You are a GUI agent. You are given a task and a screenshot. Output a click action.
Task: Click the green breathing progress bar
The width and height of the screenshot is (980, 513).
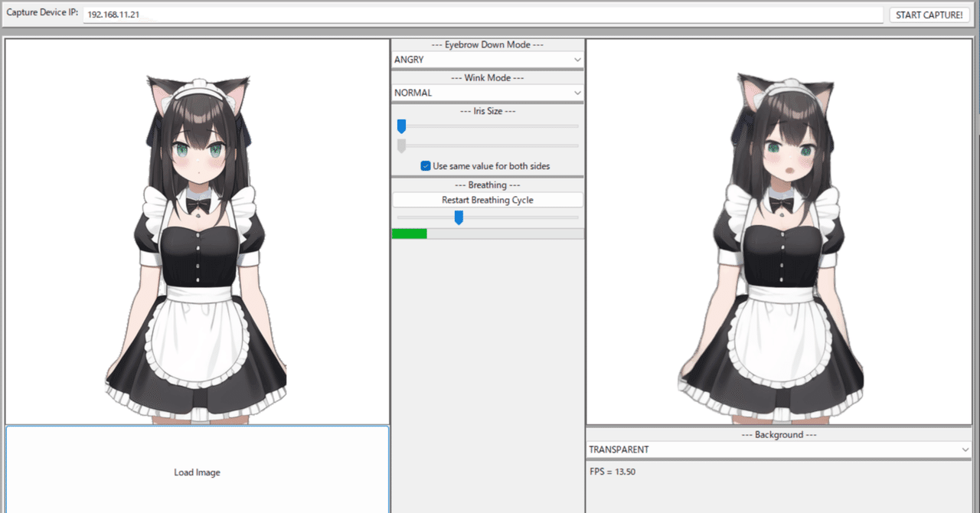(x=409, y=233)
